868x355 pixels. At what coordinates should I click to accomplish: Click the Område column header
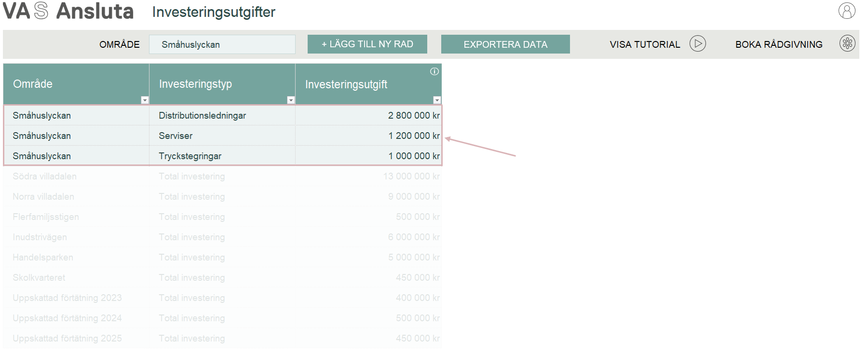pyautogui.click(x=76, y=84)
